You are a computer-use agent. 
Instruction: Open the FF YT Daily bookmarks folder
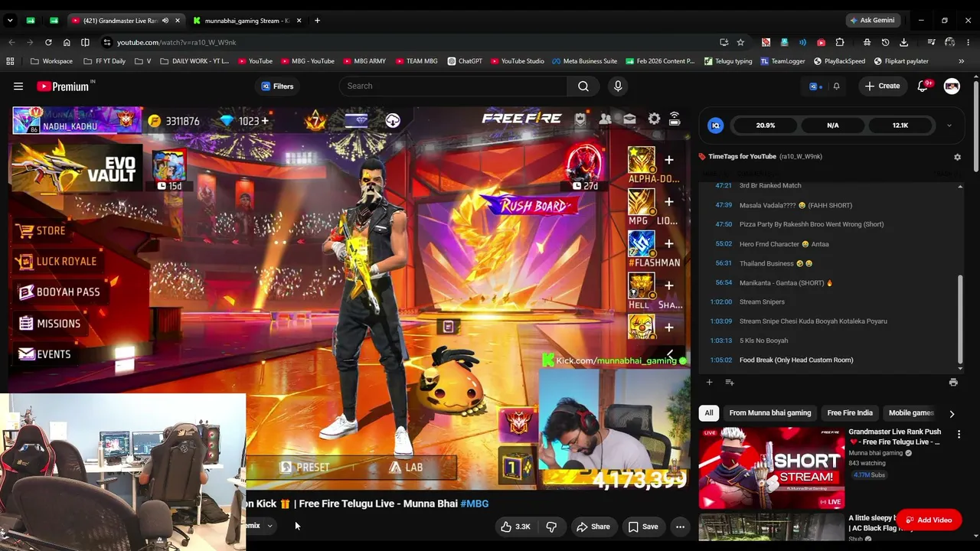coord(104,61)
